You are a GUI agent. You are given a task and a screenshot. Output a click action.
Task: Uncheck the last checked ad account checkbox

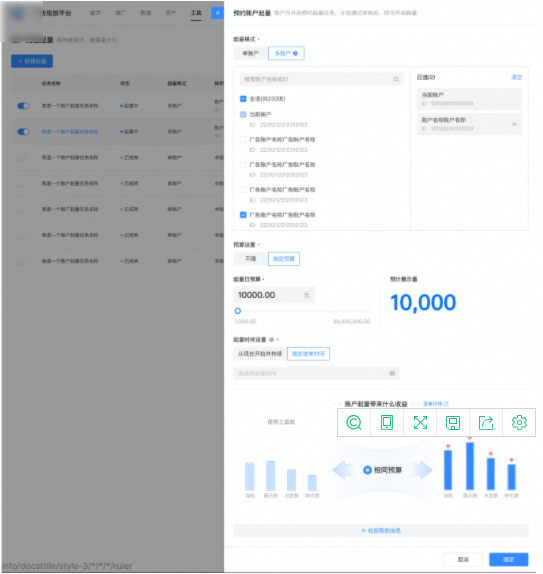point(243,215)
